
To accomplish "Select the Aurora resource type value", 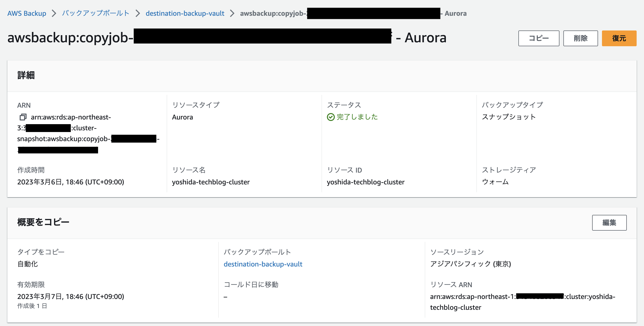I will tap(182, 117).
